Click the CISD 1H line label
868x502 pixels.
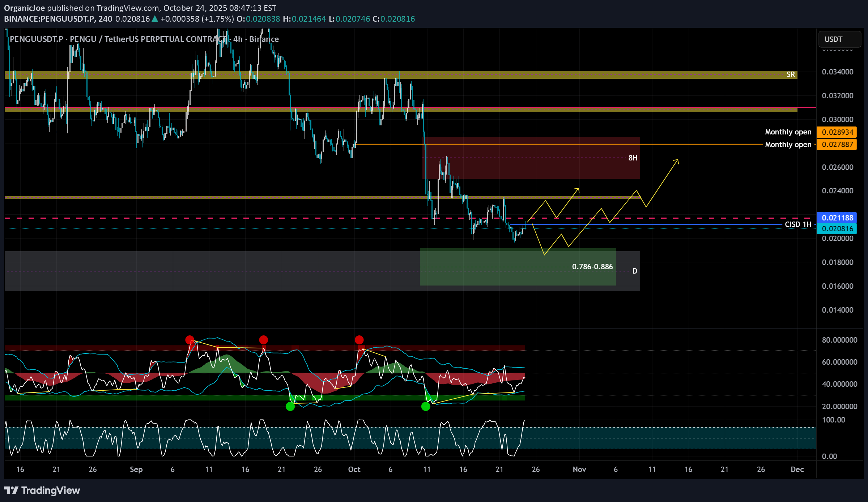click(798, 224)
